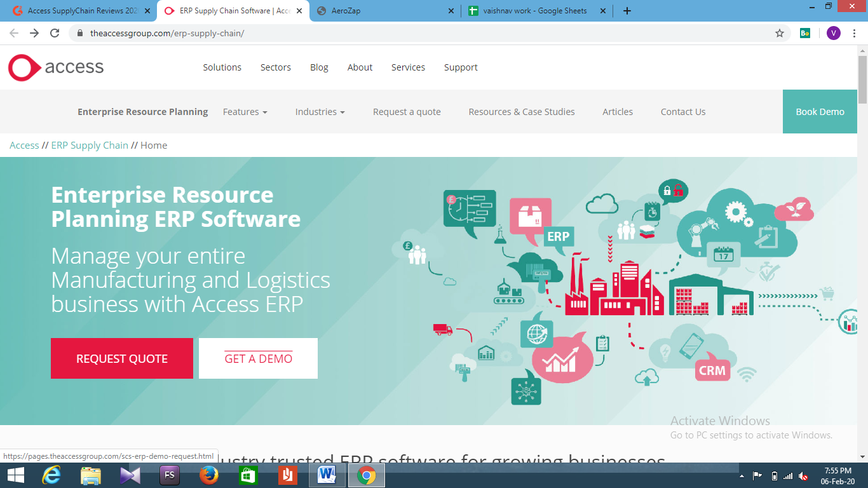Close the AeroZap tab
This screenshot has width=868, height=488.
point(451,11)
